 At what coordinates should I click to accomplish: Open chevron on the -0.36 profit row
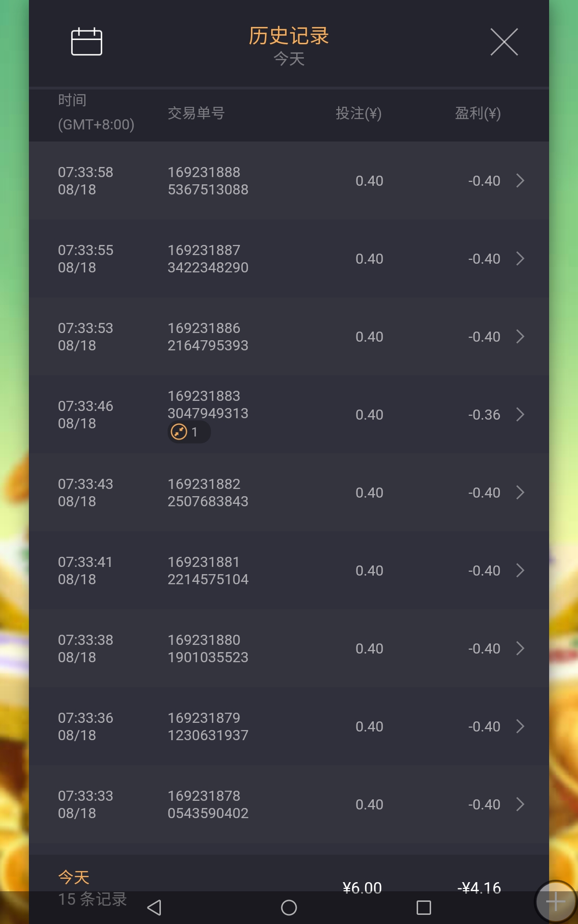tap(520, 415)
